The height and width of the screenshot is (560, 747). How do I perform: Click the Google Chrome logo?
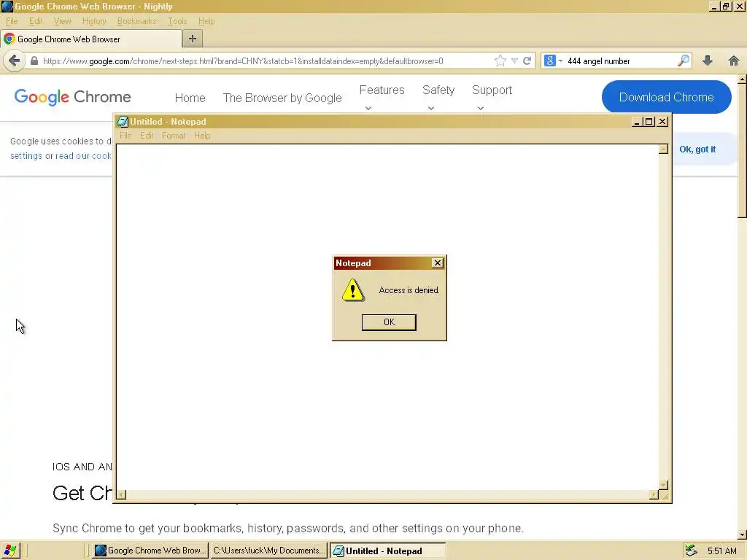point(72,97)
